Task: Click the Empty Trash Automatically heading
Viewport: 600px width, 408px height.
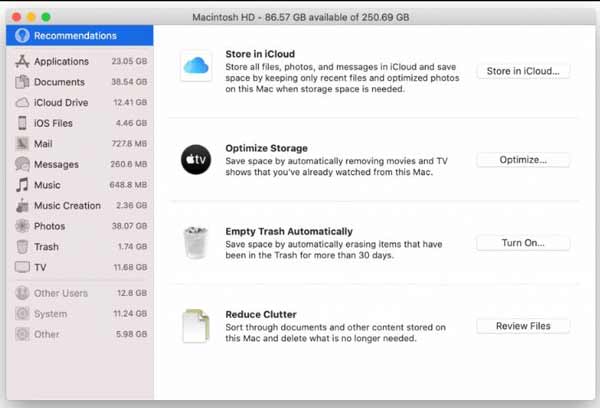Action: click(289, 232)
